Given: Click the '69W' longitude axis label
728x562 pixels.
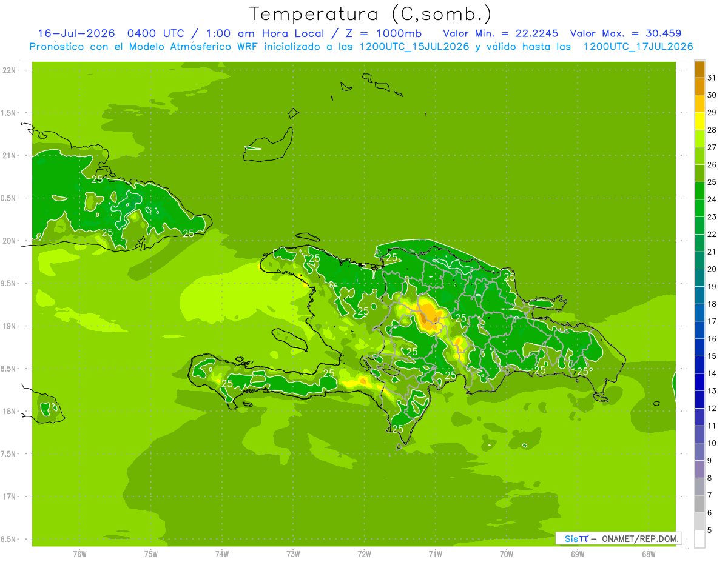Looking at the screenshot, I should [x=578, y=554].
